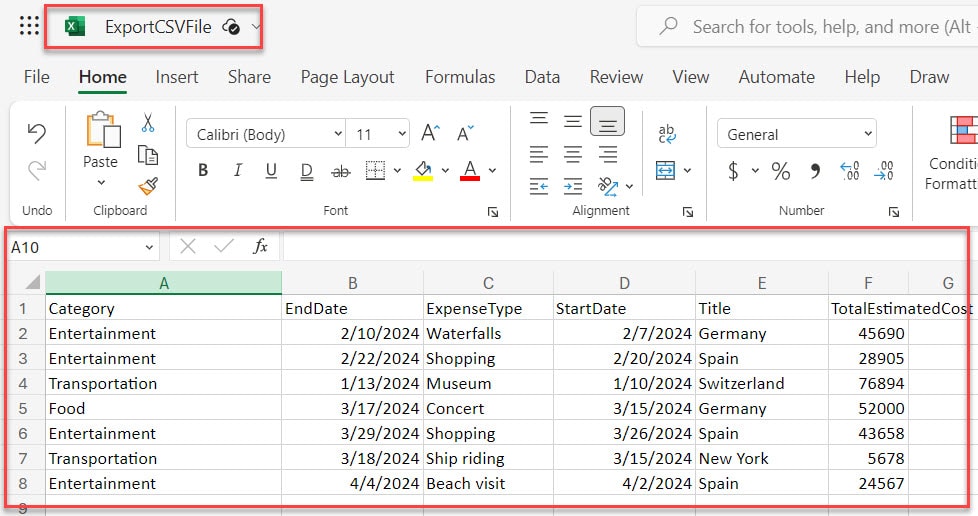This screenshot has height=516, width=978.
Task: Click the orientation icon
Action: (608, 186)
